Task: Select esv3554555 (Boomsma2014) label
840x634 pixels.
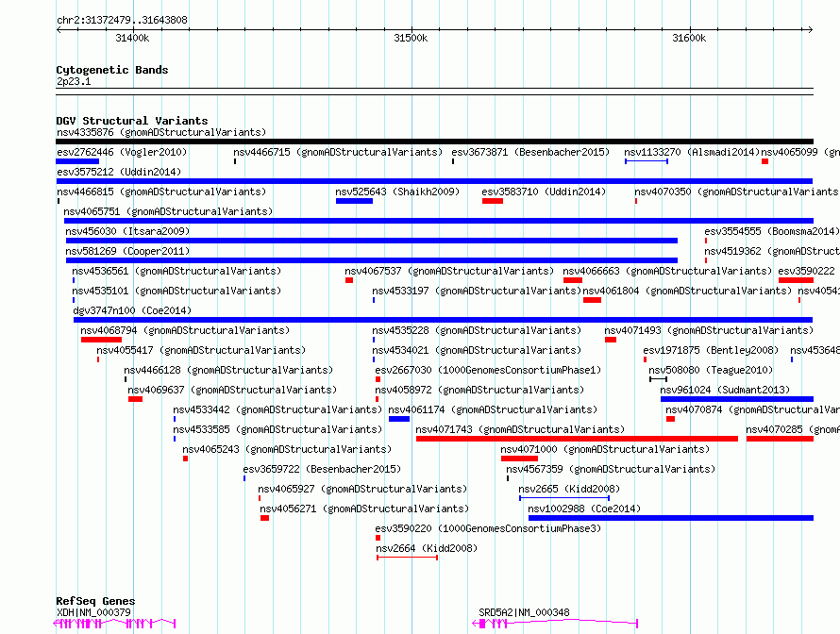Action: (772, 231)
